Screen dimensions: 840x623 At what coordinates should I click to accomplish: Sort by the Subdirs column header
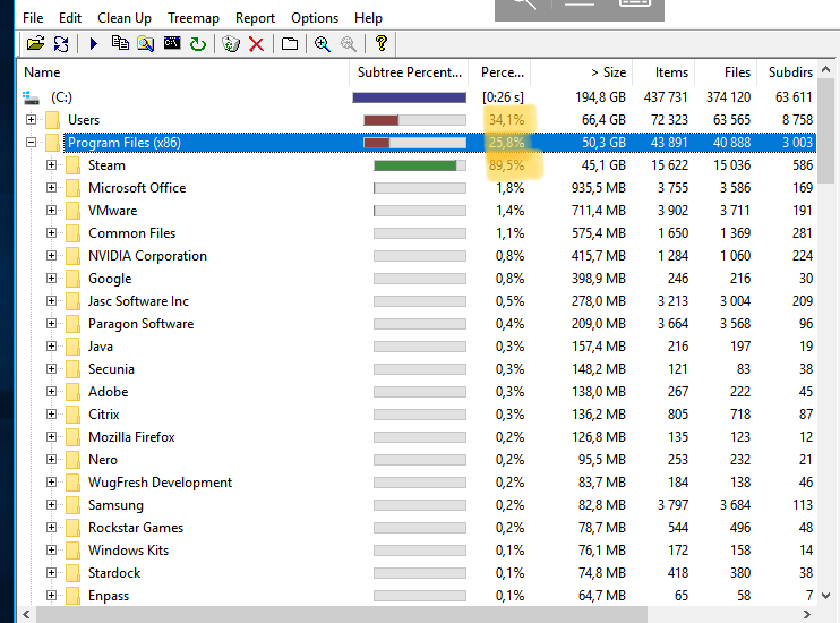coord(788,72)
